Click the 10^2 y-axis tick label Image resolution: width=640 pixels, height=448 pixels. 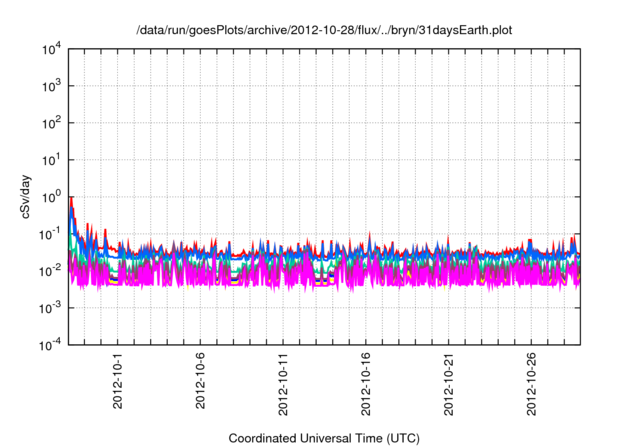tap(49, 124)
